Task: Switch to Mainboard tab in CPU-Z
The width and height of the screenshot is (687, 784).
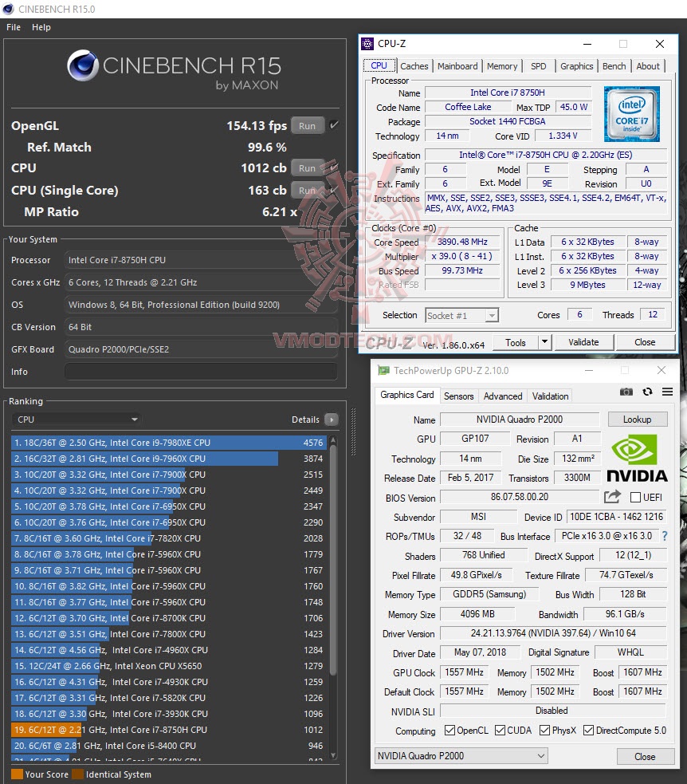Action: click(457, 66)
